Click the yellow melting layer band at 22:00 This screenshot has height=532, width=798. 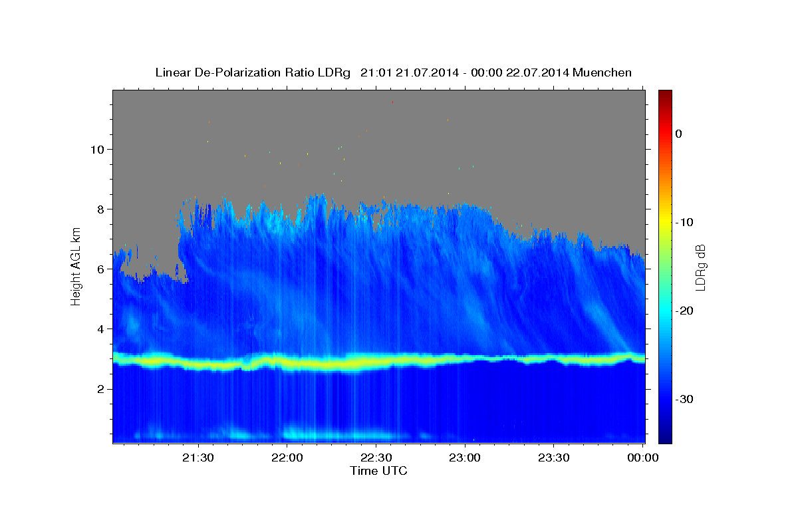287,362
